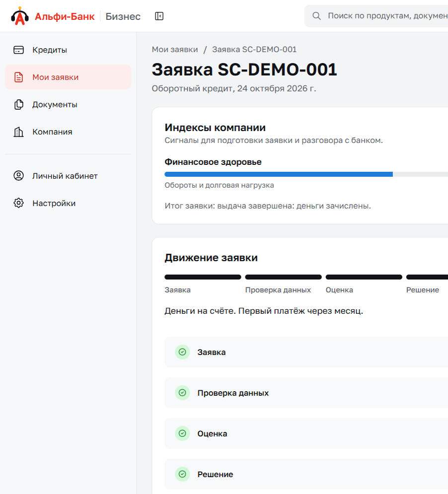
Task: Expand the Проверка данных step row
Action: click(306, 393)
